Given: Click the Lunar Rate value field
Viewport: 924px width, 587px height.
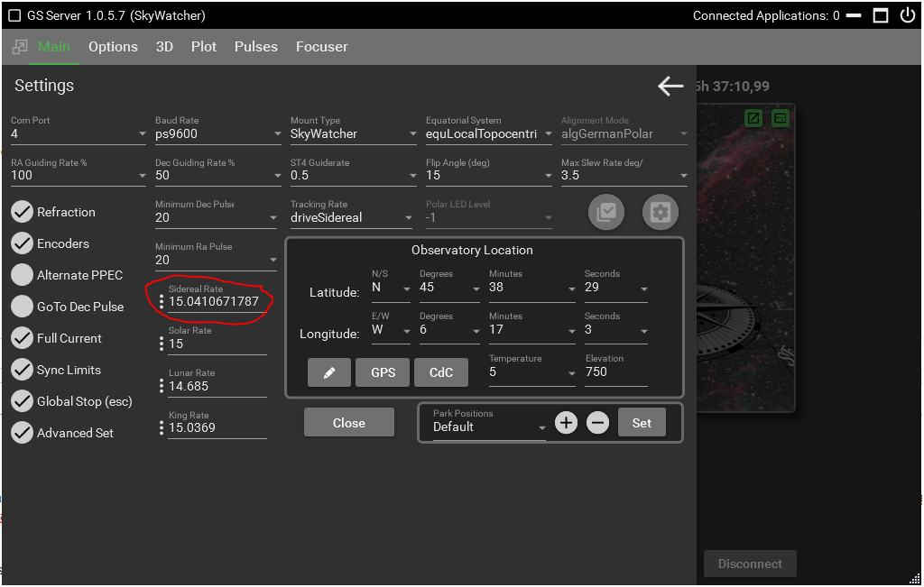Looking at the screenshot, I should point(217,386).
